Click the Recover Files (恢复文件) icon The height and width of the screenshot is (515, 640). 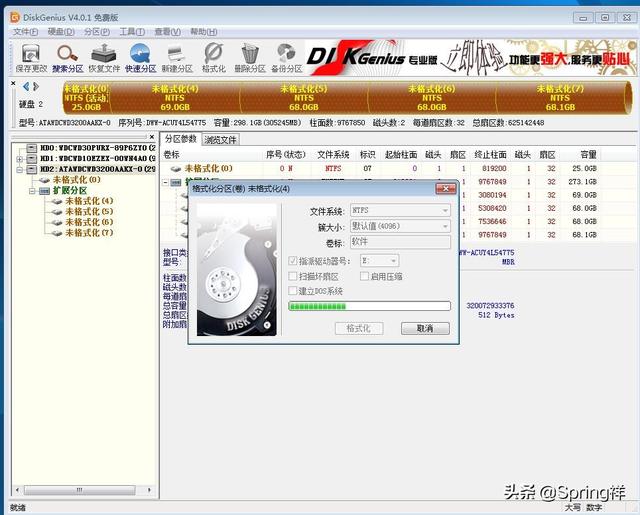(x=104, y=58)
